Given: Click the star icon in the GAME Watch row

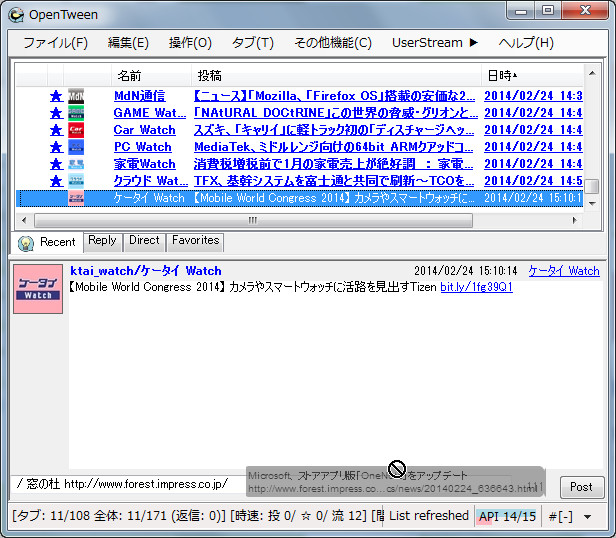Looking at the screenshot, I should 56,113.
